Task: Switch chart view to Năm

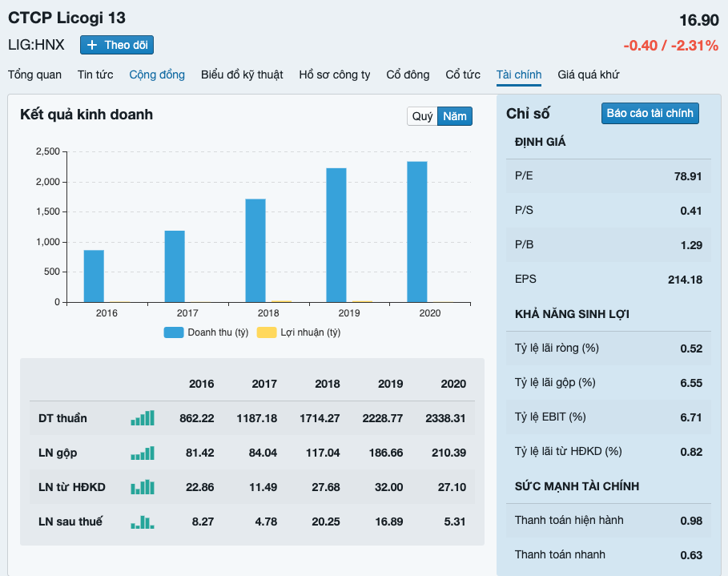Action: point(455,116)
